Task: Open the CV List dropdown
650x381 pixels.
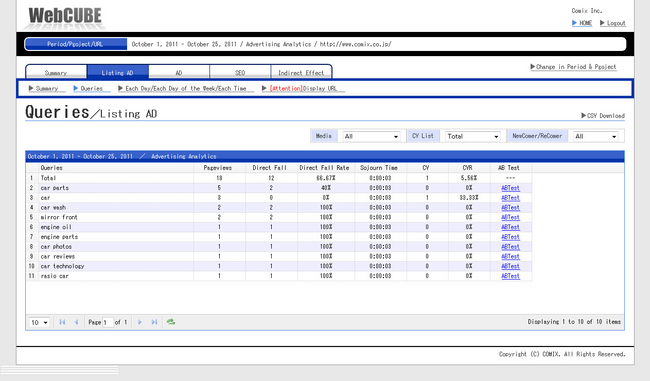Action: (473, 136)
